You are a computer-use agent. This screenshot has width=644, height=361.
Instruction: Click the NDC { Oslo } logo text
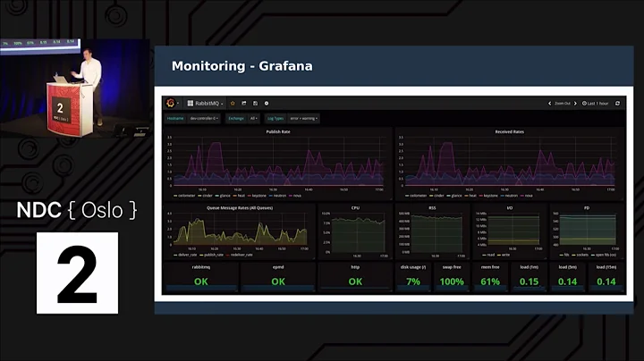(x=76, y=210)
